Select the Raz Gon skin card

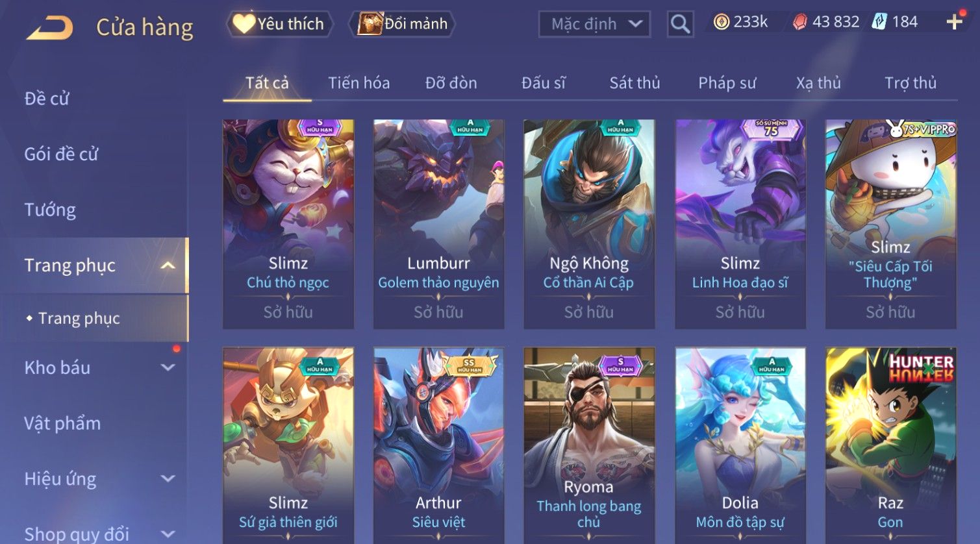[890, 445]
